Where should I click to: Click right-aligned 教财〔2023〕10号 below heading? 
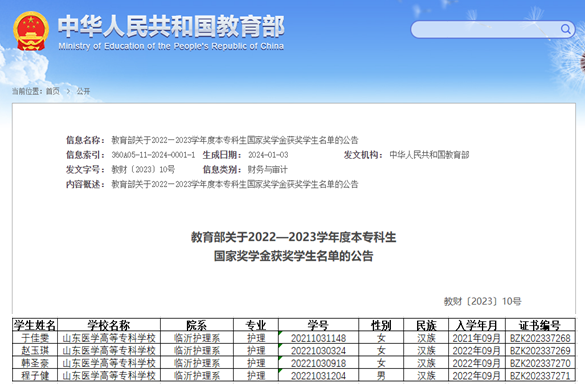click(482, 301)
